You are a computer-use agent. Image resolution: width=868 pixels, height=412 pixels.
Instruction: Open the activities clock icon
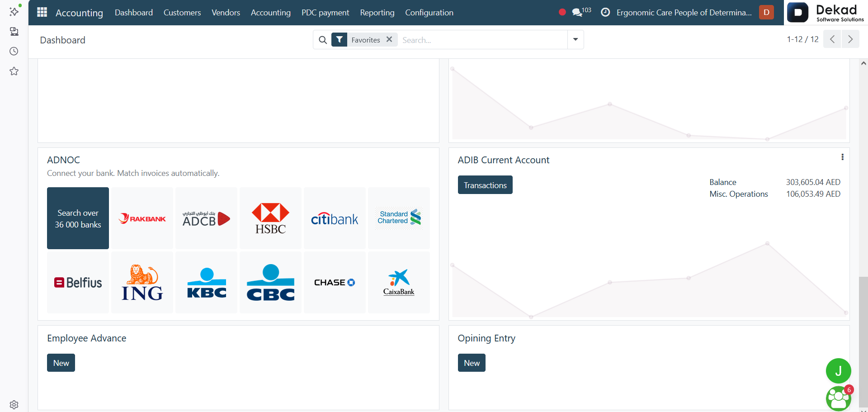605,12
